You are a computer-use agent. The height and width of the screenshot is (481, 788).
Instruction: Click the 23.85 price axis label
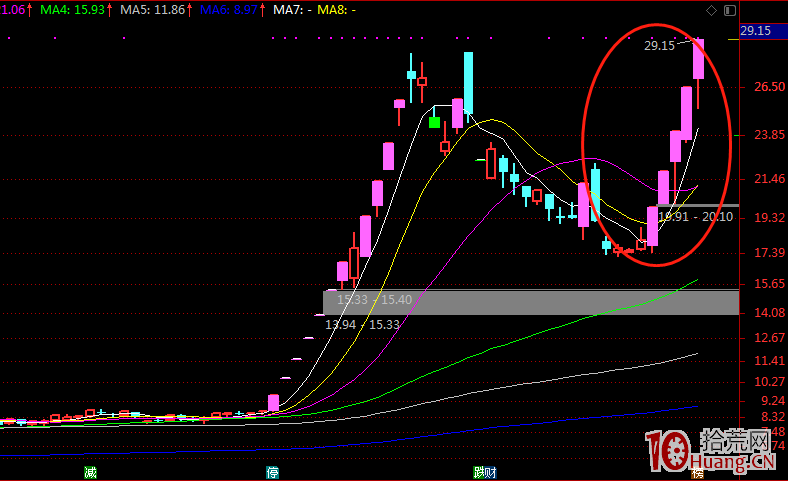(769, 135)
